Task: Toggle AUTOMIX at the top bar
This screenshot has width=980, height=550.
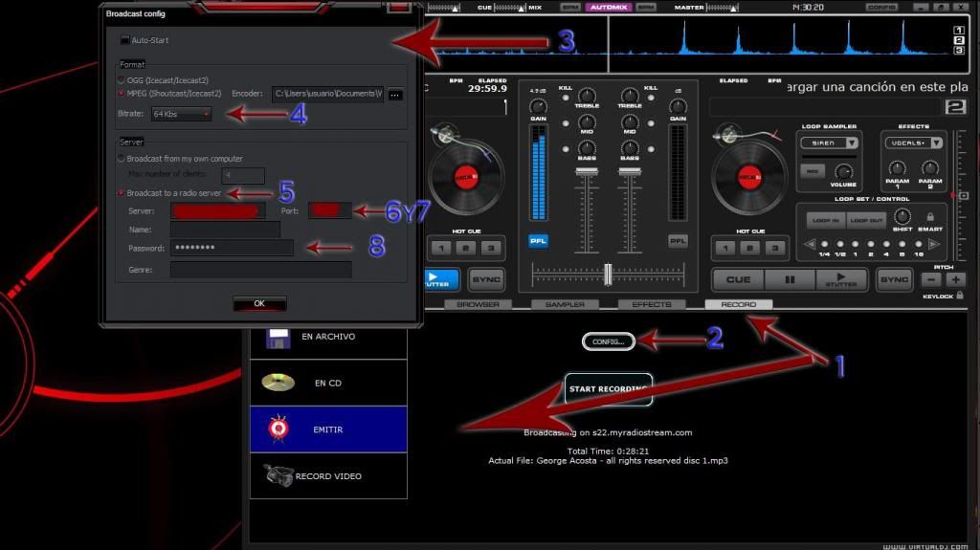Action: [x=608, y=7]
